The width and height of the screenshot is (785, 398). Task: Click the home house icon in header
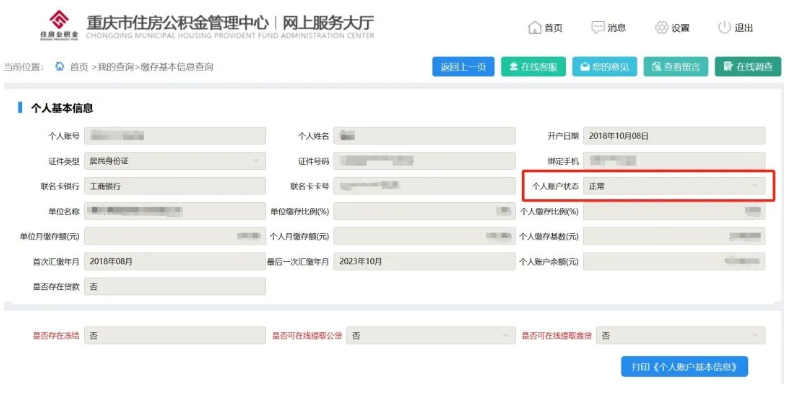(x=535, y=28)
